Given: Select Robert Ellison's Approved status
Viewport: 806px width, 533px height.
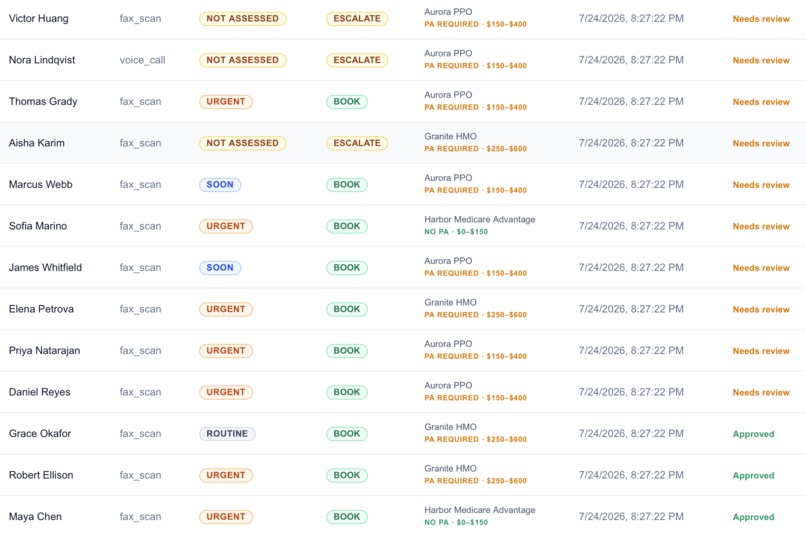Looking at the screenshot, I should click(x=753, y=475).
